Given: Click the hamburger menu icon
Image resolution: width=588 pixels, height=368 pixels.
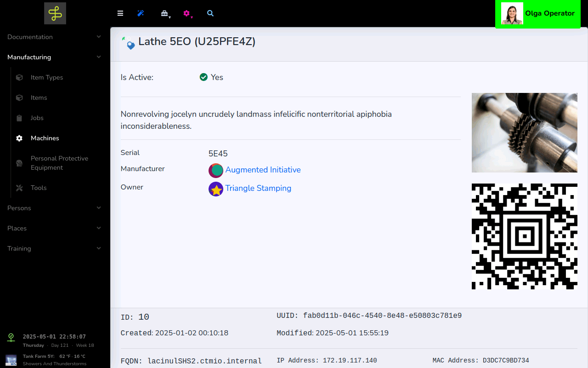Looking at the screenshot, I should [120, 13].
